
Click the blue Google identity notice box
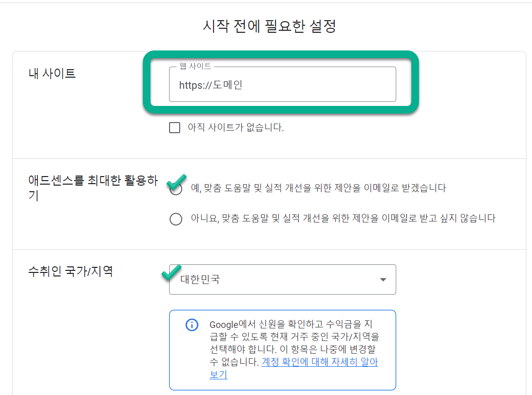click(282, 349)
